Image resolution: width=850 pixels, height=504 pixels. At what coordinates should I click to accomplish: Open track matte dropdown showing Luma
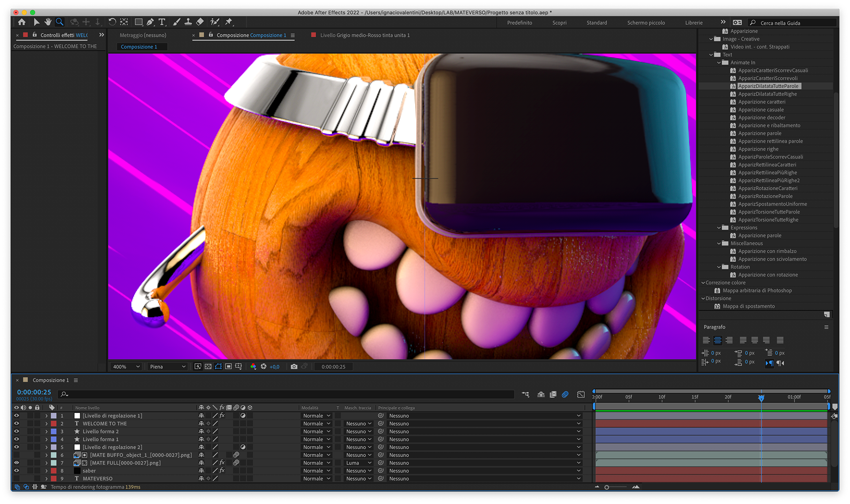tap(358, 463)
